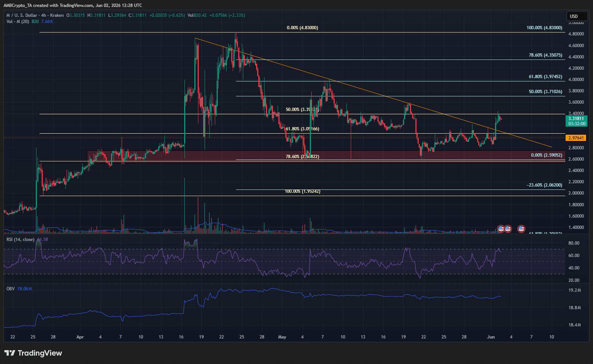The image size is (593, 364).
Task: Click the leftmost US flag event marker
Action: pyautogui.click(x=501, y=229)
